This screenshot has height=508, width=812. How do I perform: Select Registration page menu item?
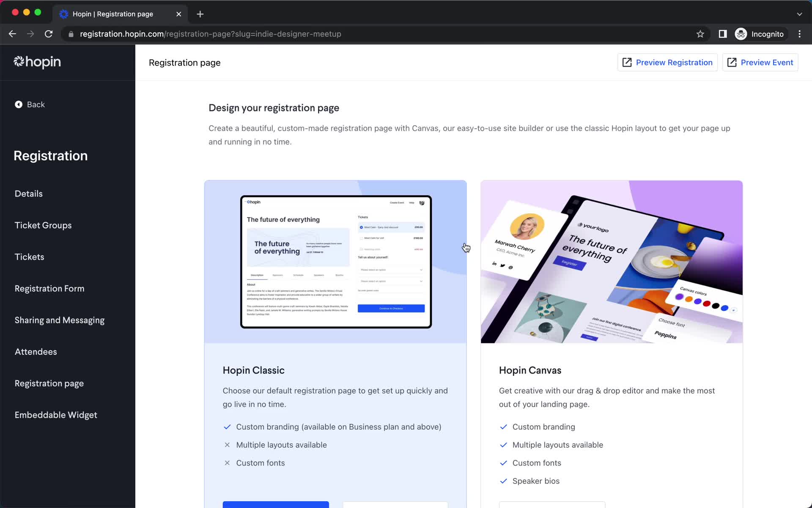(49, 384)
